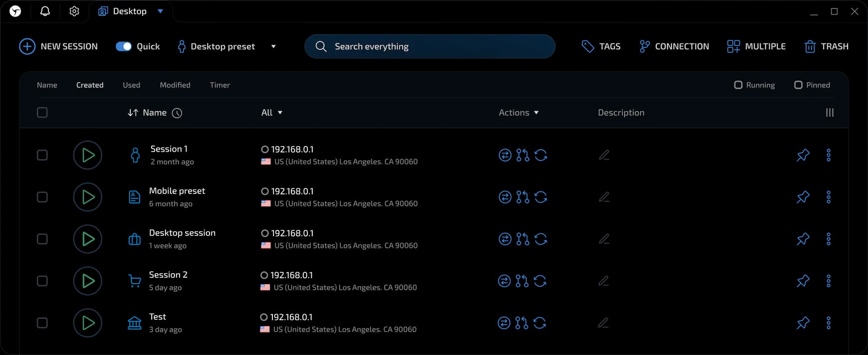Start Session 1 with its play button

tap(88, 155)
